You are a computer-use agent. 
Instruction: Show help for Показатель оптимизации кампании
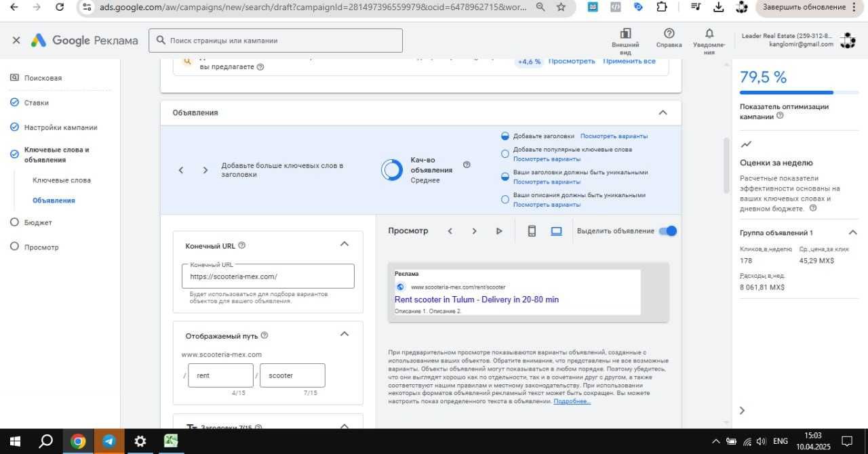pyautogui.click(x=780, y=116)
